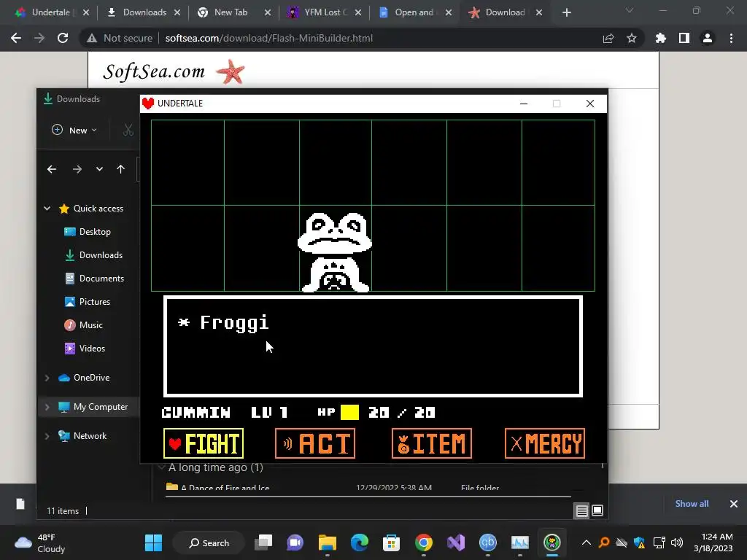Viewport: 747px width, 560px height.
Task: Open File Explorer from the taskbar
Action: click(x=328, y=542)
